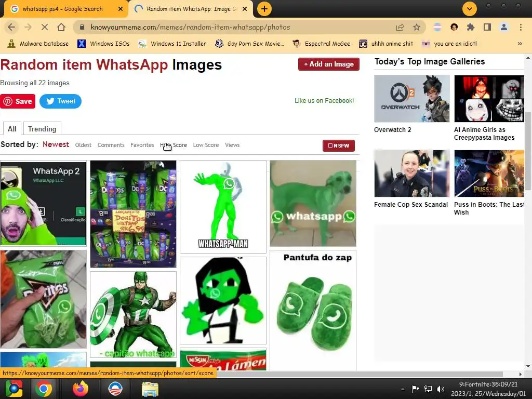Open the file explorer taskbar icon
The width and height of the screenshot is (532, 399).
point(150,389)
